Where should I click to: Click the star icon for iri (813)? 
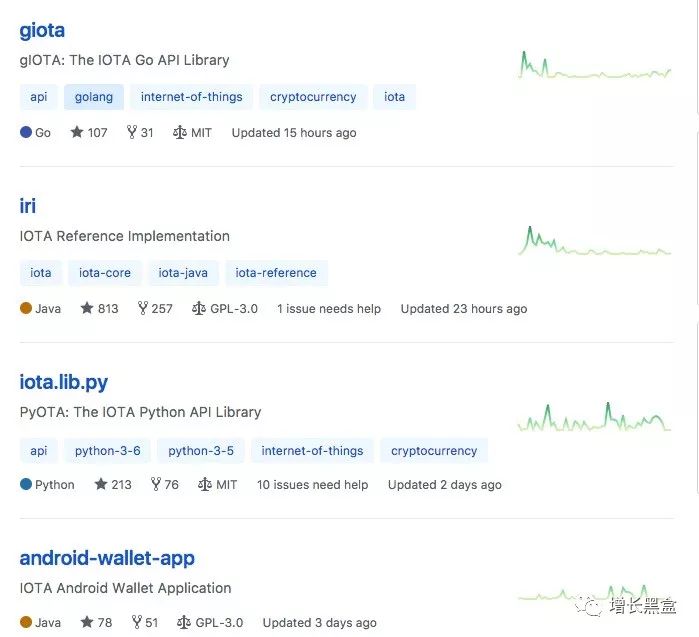coord(87,308)
